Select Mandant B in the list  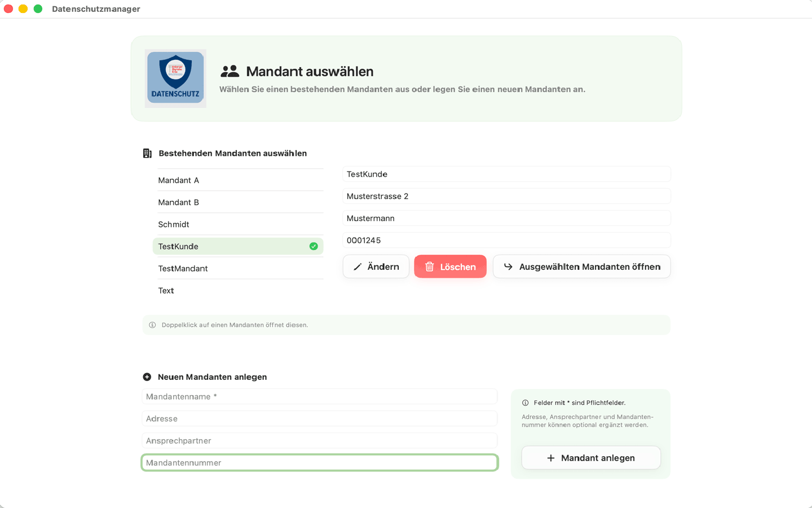(x=238, y=202)
